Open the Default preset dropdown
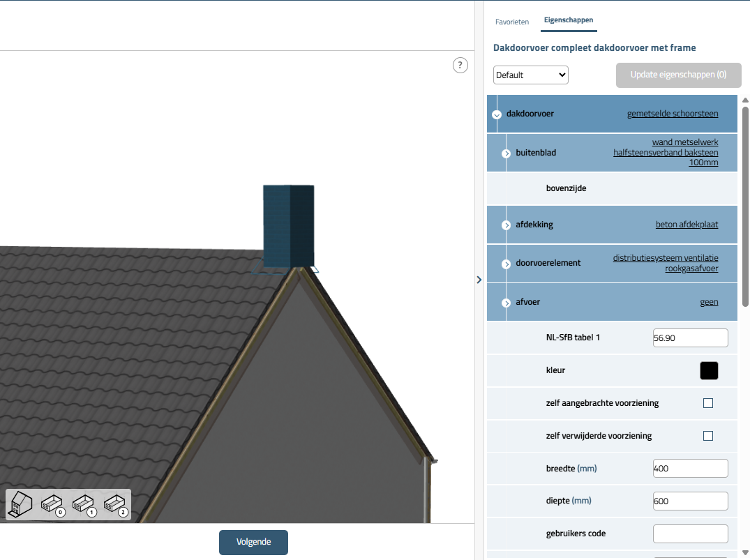 pos(530,75)
